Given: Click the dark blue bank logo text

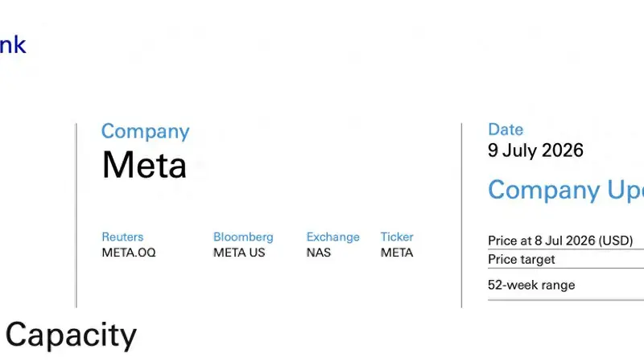Looking at the screenshot, I should point(13,45).
